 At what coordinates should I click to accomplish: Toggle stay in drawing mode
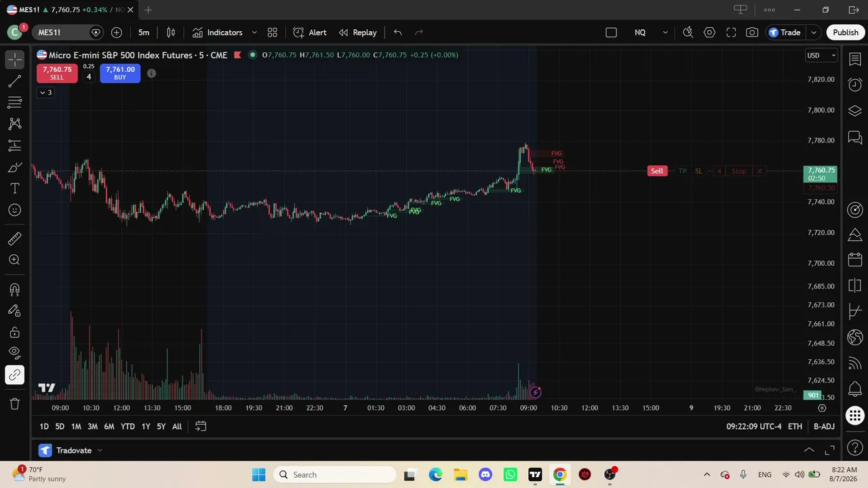tap(15, 311)
